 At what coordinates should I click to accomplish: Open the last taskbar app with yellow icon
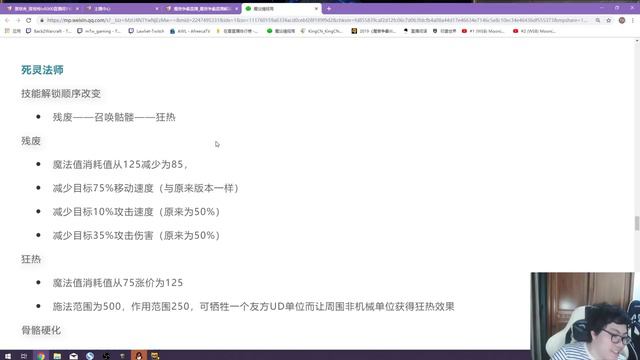(x=155, y=356)
